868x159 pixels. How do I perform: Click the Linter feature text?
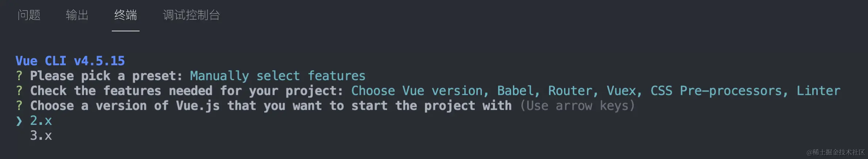818,91
